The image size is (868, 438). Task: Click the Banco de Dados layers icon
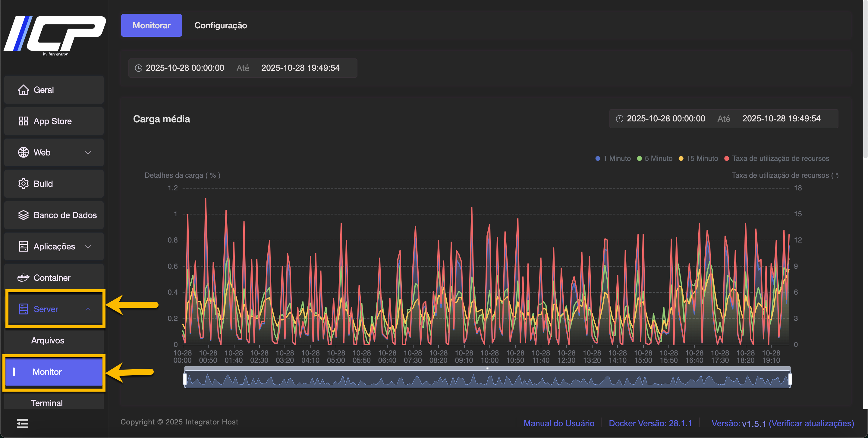click(x=23, y=215)
